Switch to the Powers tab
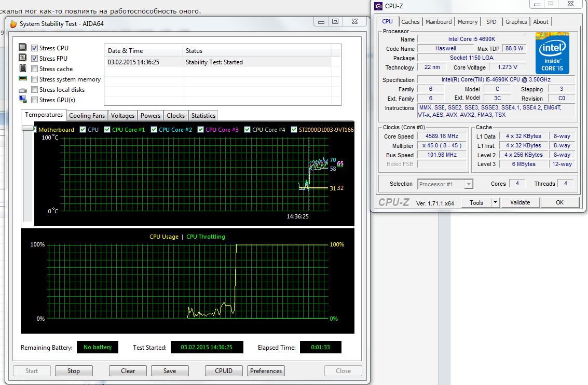Screen dimensions: 588x385 (151, 116)
